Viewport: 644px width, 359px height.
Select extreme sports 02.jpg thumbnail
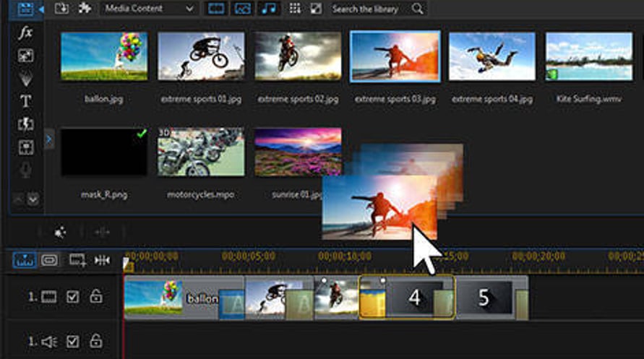point(298,56)
